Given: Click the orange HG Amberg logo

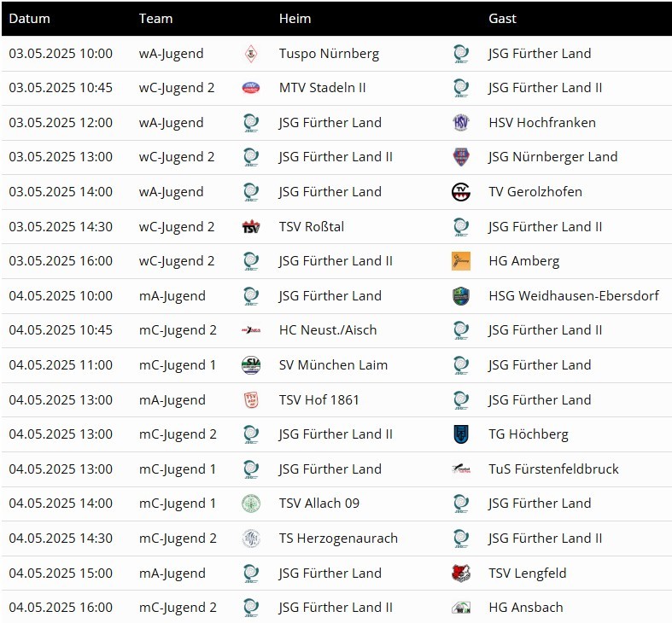Looking at the screenshot, I should [x=461, y=261].
